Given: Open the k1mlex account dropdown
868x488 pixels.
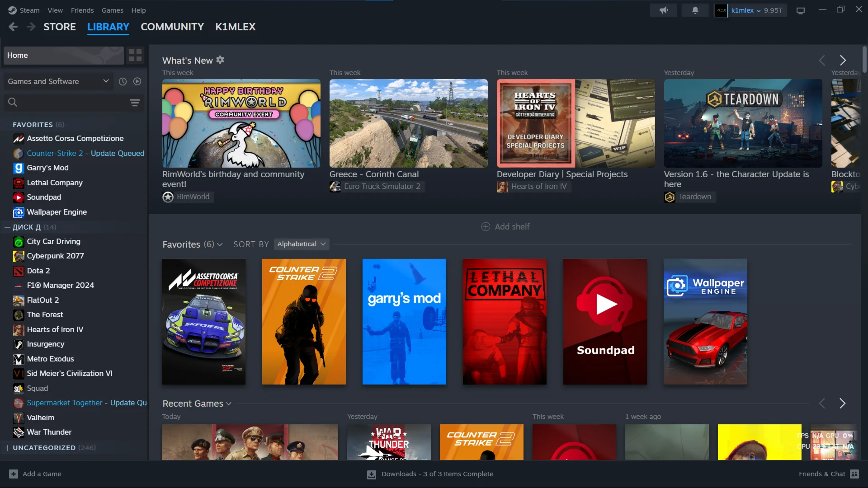Looking at the screenshot, I should (750, 10).
